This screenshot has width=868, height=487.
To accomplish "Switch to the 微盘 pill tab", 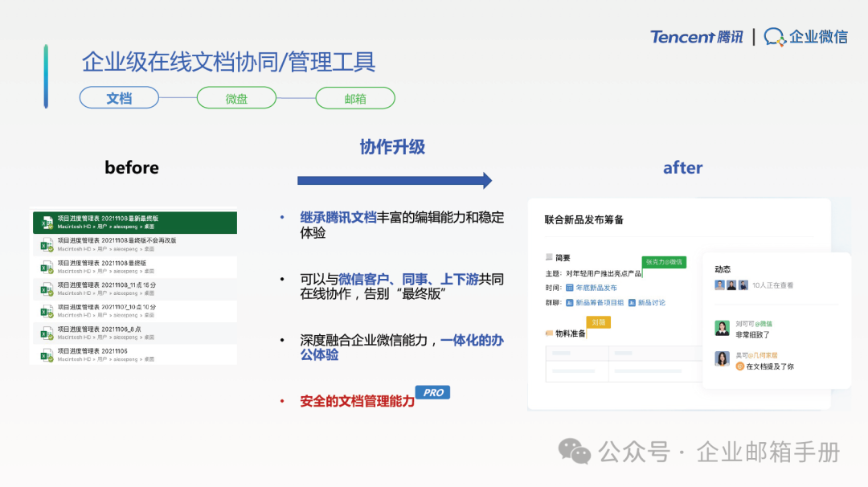I will (236, 98).
